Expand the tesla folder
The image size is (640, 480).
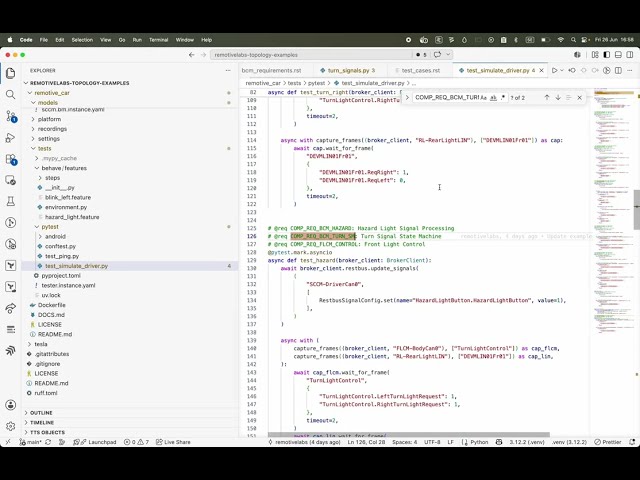[41, 344]
